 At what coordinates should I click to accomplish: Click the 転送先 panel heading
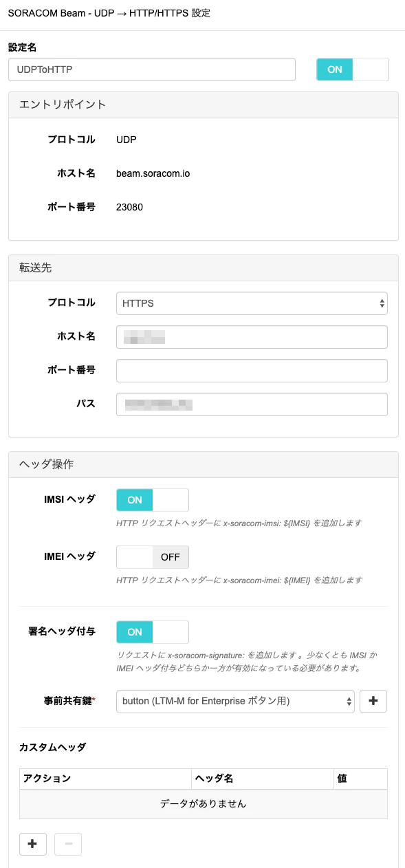[203, 268]
